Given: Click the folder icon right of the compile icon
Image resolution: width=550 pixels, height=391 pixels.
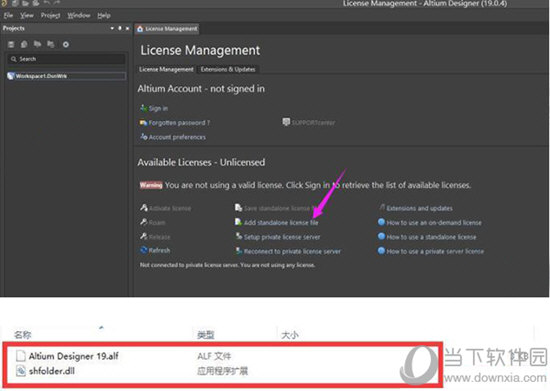Looking at the screenshot, I should pos(37,44).
